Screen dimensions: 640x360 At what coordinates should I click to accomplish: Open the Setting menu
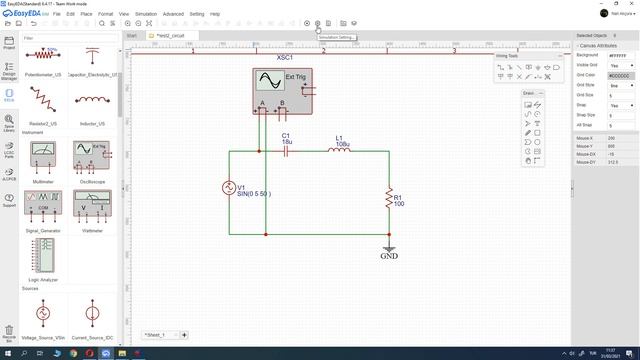pyautogui.click(x=197, y=14)
